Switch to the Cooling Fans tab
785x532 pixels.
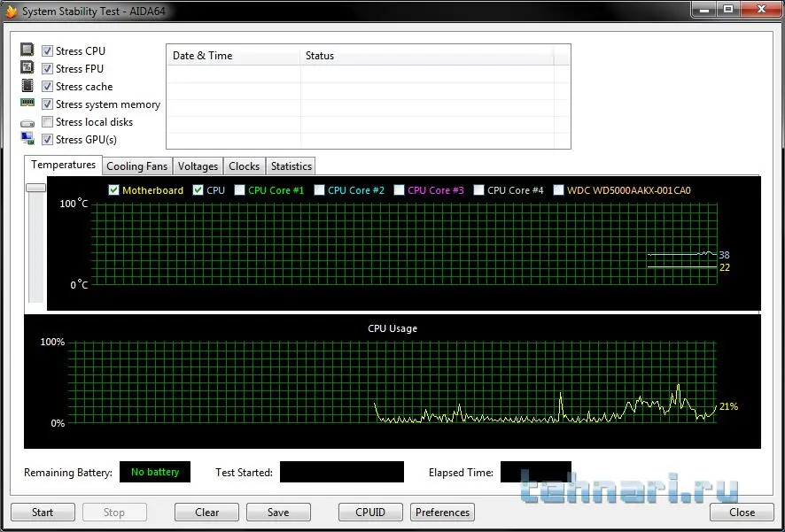[x=136, y=166]
